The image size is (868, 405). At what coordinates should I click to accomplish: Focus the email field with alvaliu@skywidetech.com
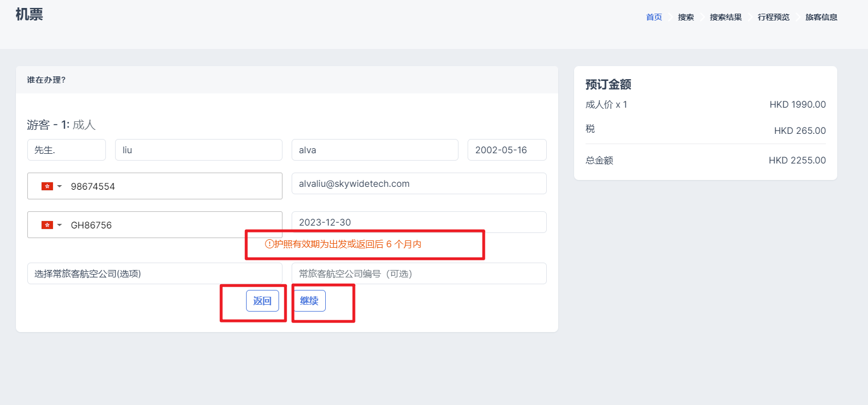click(x=419, y=183)
